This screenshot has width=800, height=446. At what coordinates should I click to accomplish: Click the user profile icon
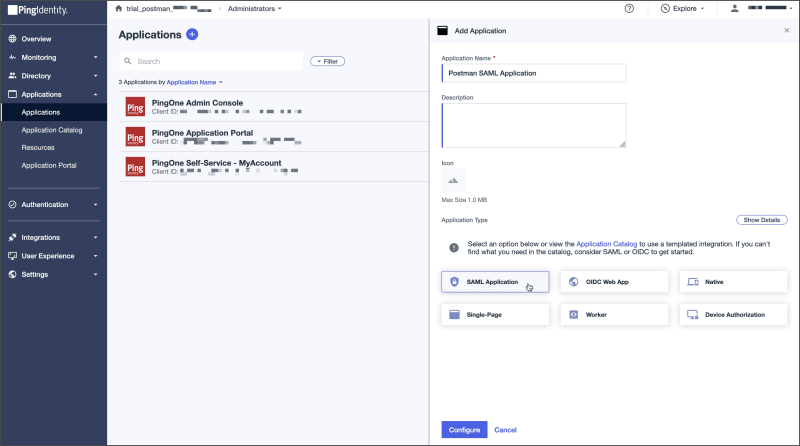coord(735,8)
